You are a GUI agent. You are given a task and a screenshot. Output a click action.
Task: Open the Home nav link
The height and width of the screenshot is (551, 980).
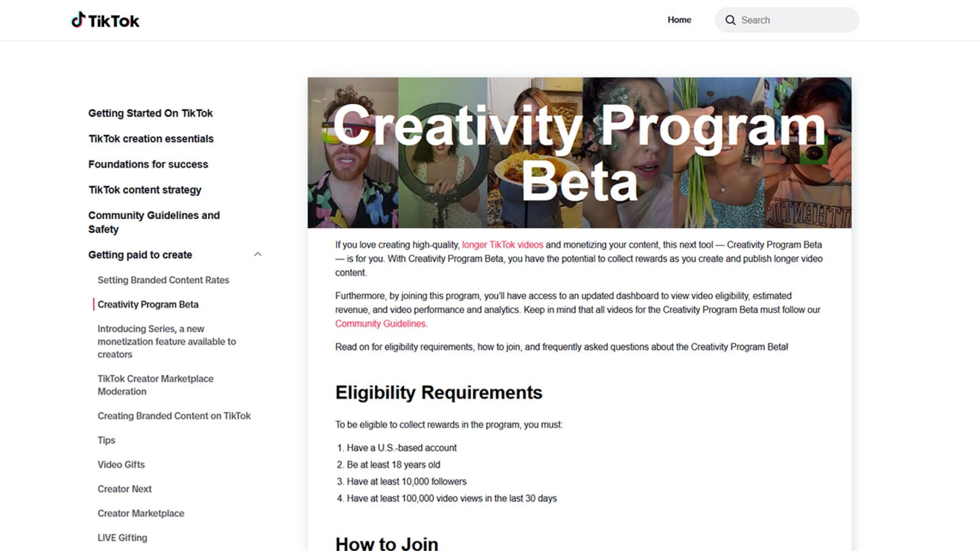679,20
